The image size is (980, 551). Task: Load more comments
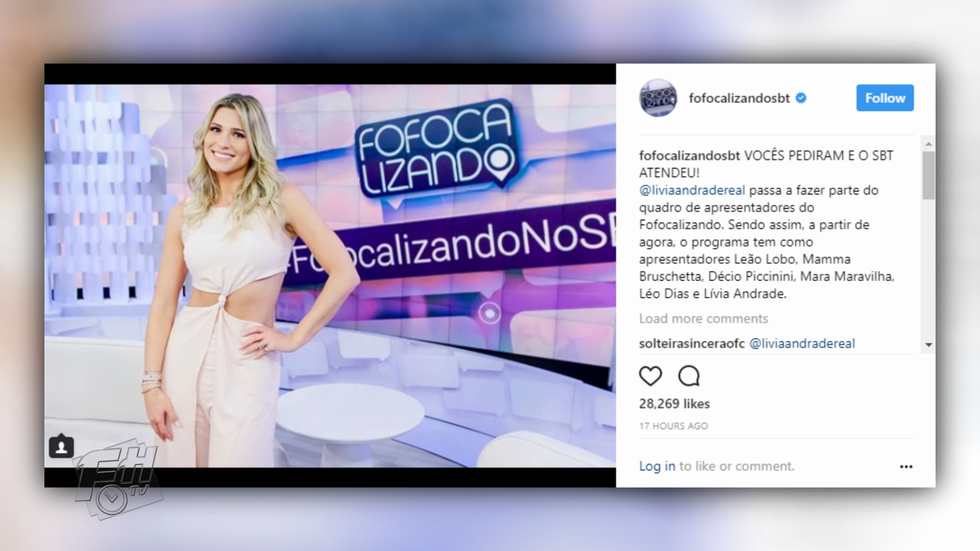coord(703,318)
